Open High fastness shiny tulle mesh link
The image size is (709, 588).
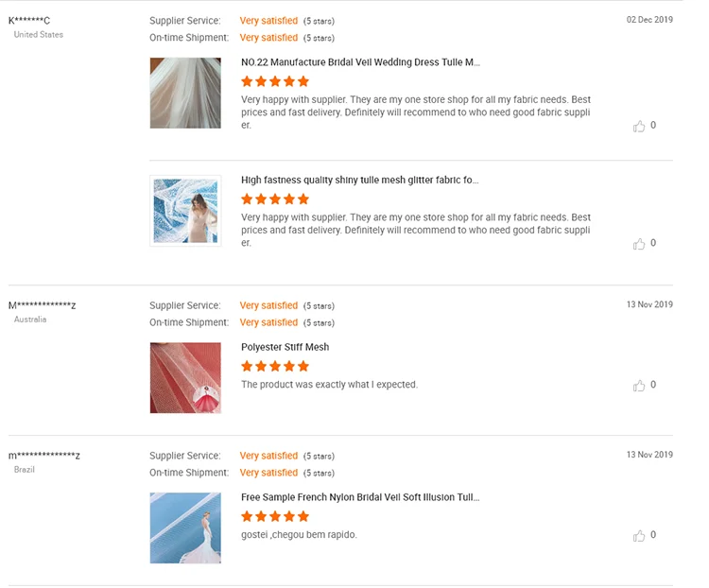[359, 180]
